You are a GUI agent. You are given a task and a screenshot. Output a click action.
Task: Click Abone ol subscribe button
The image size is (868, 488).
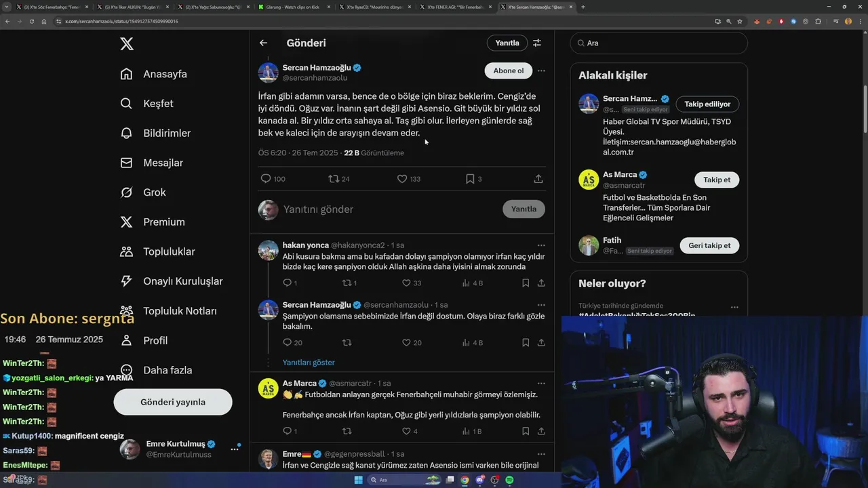pyautogui.click(x=509, y=70)
